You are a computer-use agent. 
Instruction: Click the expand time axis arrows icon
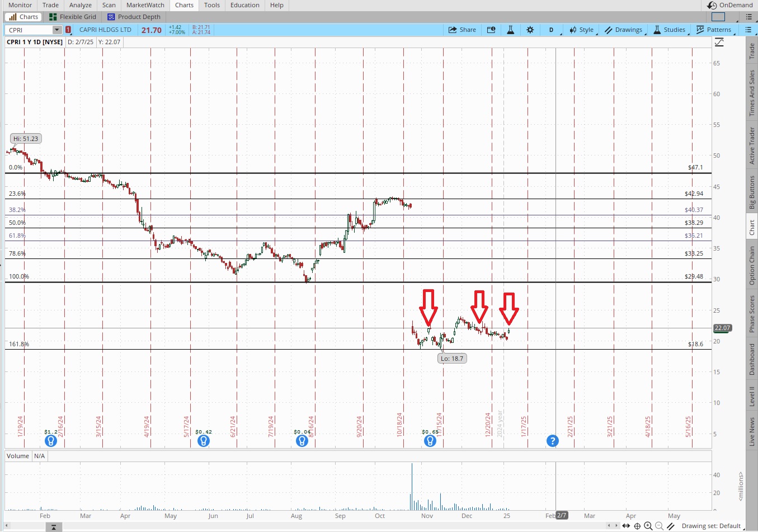626,526
